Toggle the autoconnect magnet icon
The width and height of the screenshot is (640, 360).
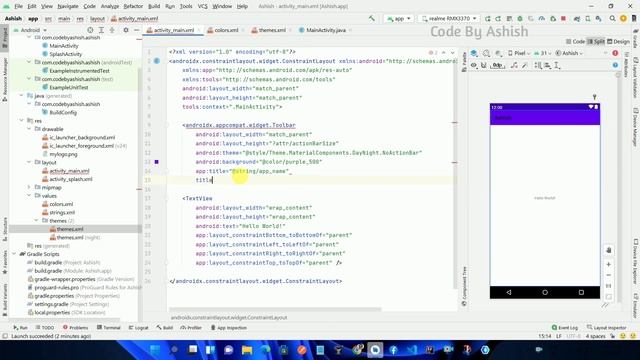484,65
